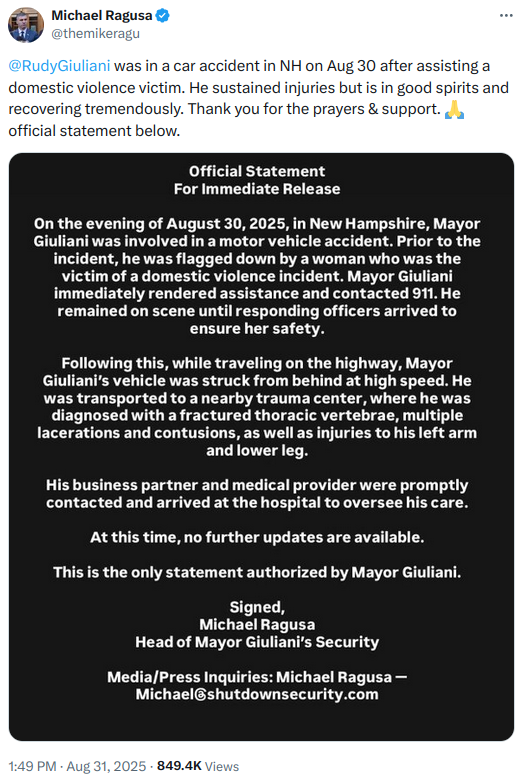This screenshot has height=784, width=529.
Task: Click the 849.4K Views count
Action: pos(198,766)
